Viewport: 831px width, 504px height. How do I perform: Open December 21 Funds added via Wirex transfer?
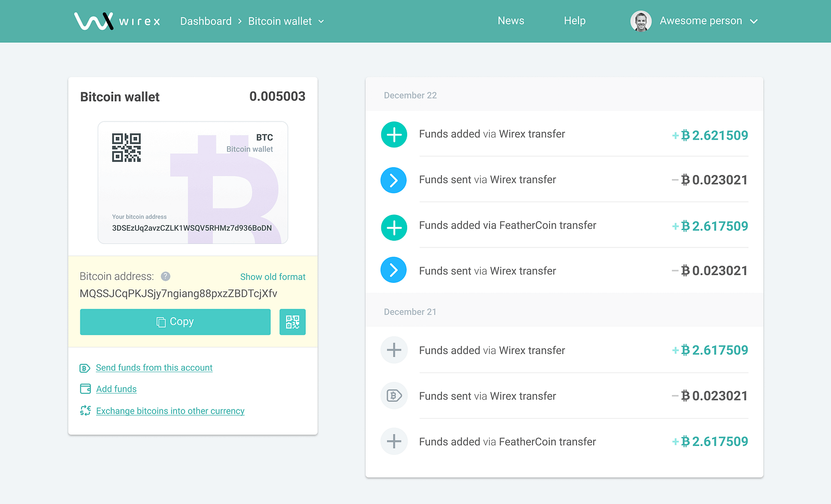(492, 350)
